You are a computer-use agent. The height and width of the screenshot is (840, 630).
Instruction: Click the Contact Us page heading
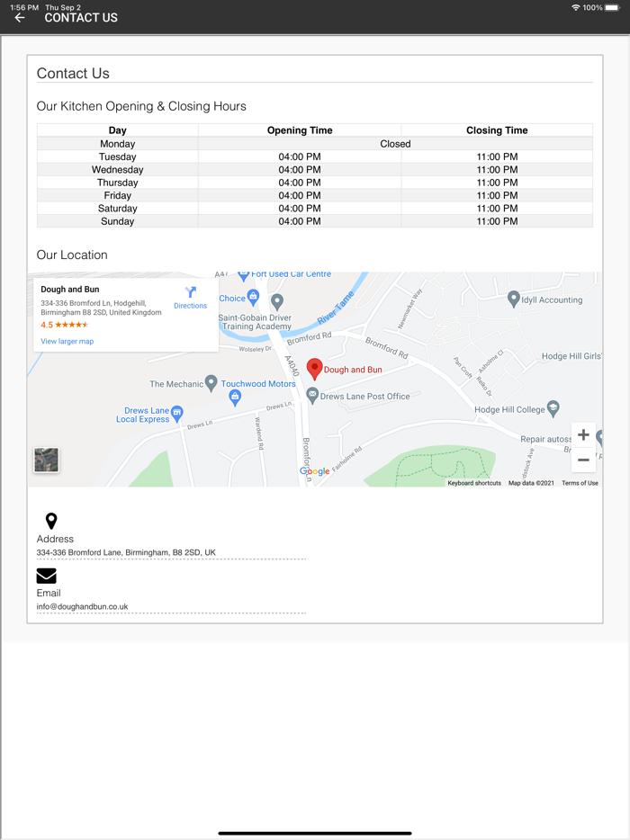point(73,74)
